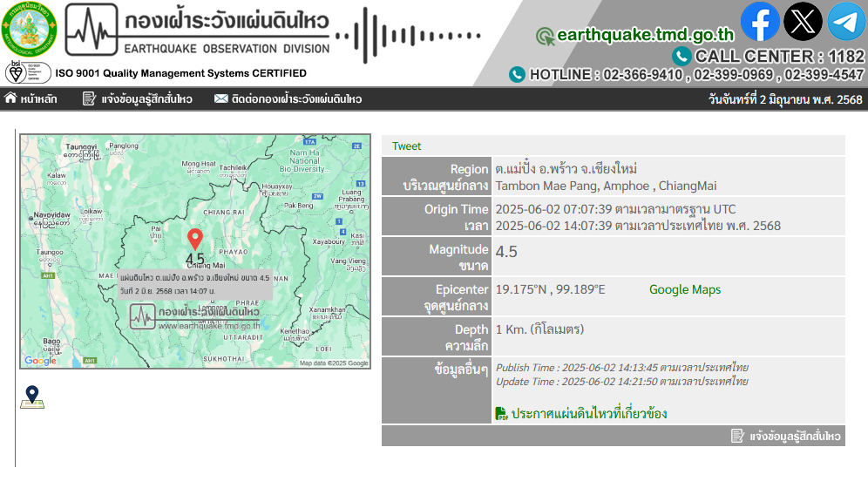
Task: Click the earthquake info label on the map
Action: (x=195, y=283)
